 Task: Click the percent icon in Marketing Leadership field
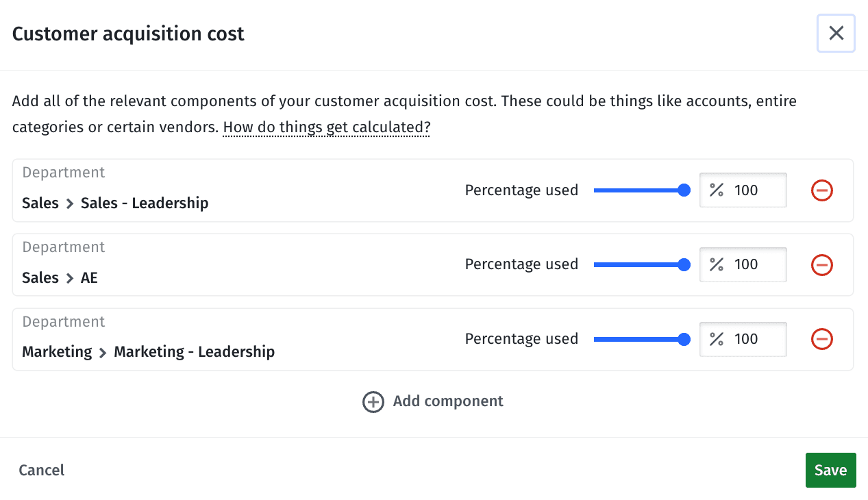tap(717, 339)
